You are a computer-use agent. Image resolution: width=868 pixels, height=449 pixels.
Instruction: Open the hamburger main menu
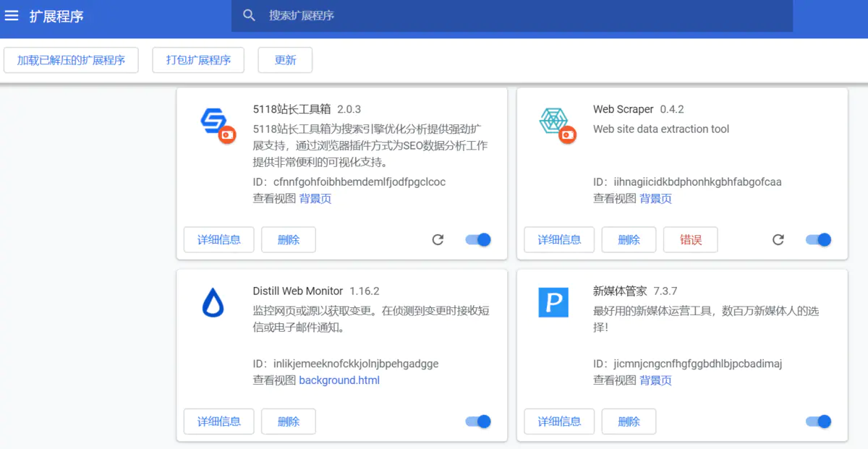(x=12, y=15)
